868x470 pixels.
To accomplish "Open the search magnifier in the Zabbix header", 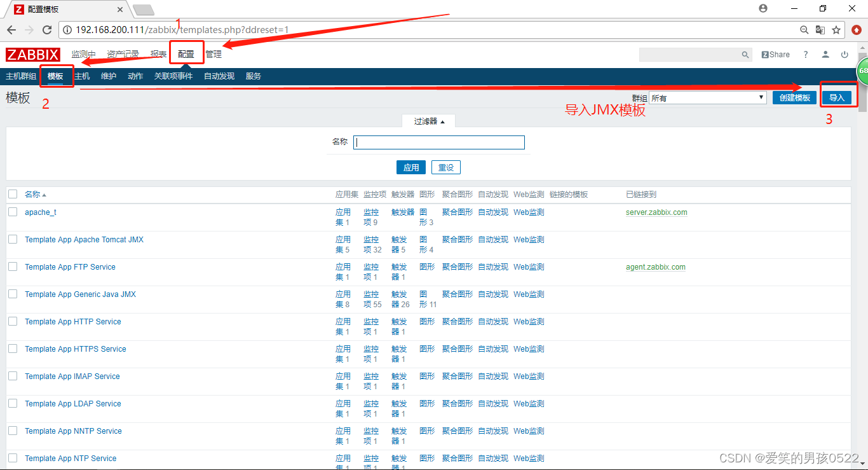I will tap(745, 55).
